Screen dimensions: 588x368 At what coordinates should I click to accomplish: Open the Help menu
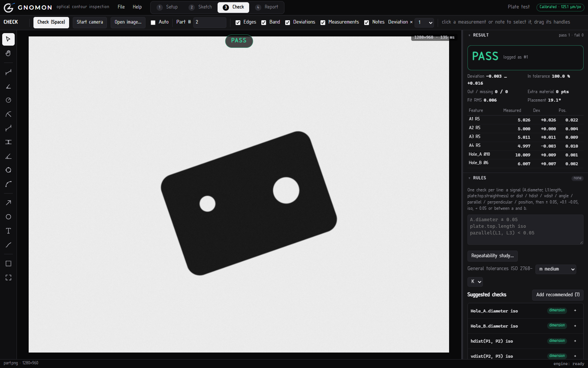(137, 7)
